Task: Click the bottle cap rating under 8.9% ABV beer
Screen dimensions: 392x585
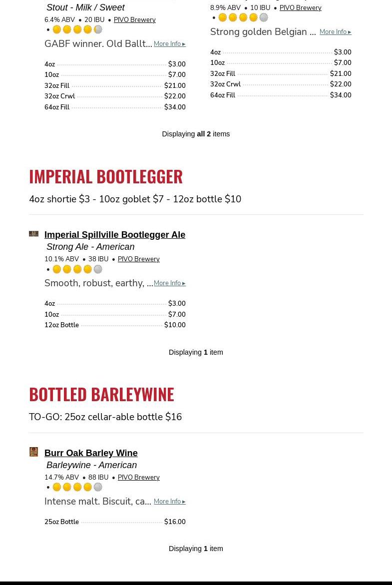Action: tap(243, 17)
